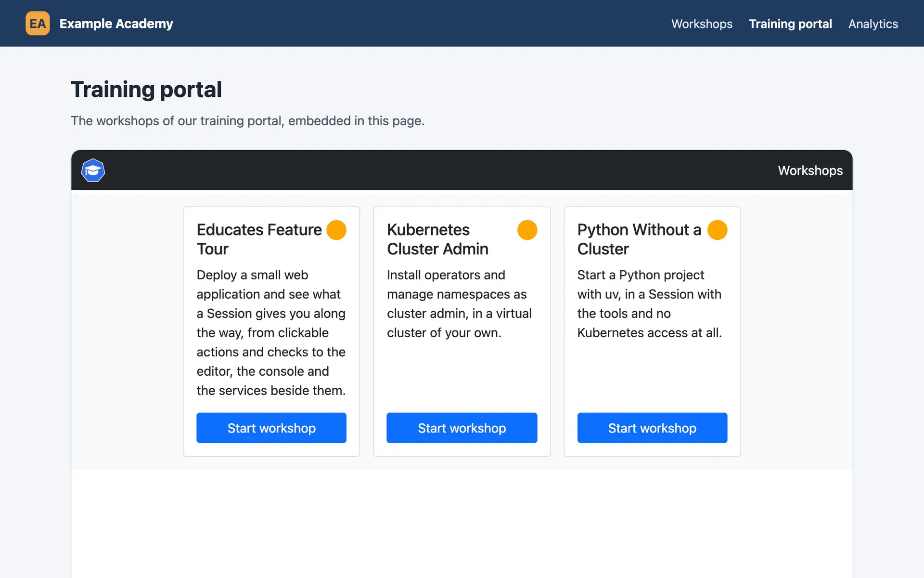
Task: Click the Example Academy site title
Action: tap(116, 24)
